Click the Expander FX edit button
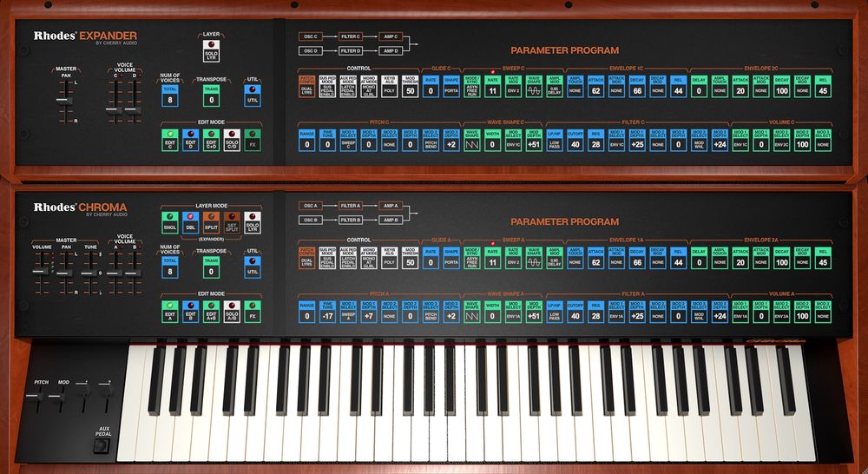 (253, 140)
